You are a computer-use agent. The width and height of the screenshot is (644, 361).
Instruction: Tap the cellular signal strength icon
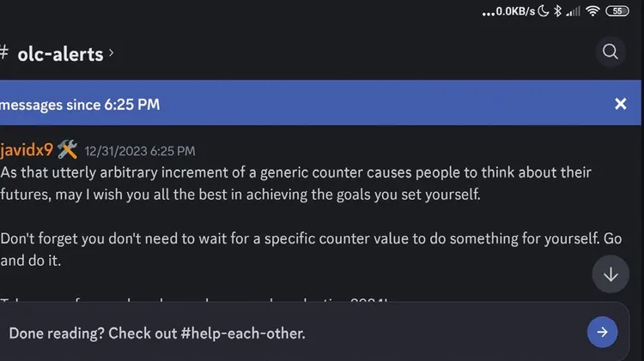(x=573, y=11)
